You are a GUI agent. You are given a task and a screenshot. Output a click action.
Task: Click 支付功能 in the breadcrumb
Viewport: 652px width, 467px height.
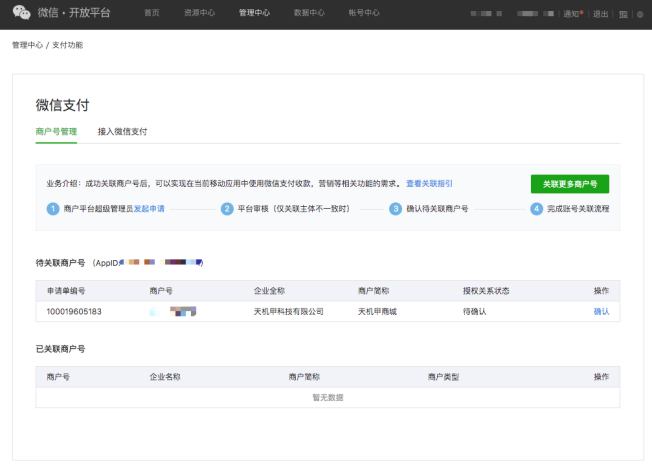pos(67,45)
